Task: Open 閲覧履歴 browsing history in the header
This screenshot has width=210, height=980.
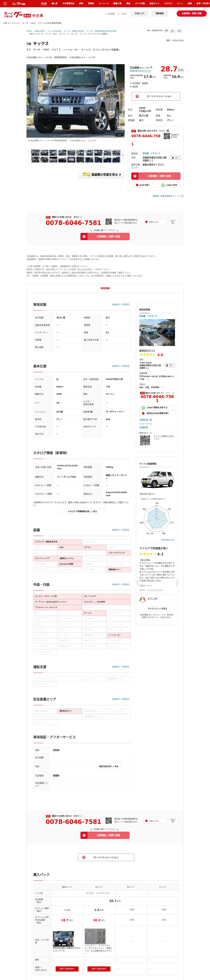Action: 160,14
